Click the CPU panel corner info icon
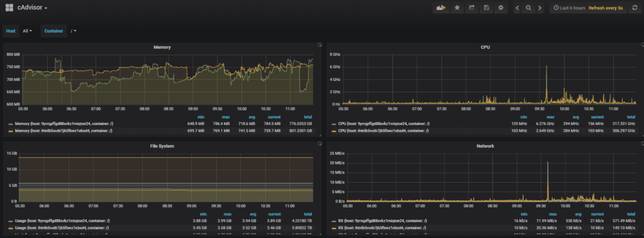This screenshot has height=238, width=644. (642, 44)
